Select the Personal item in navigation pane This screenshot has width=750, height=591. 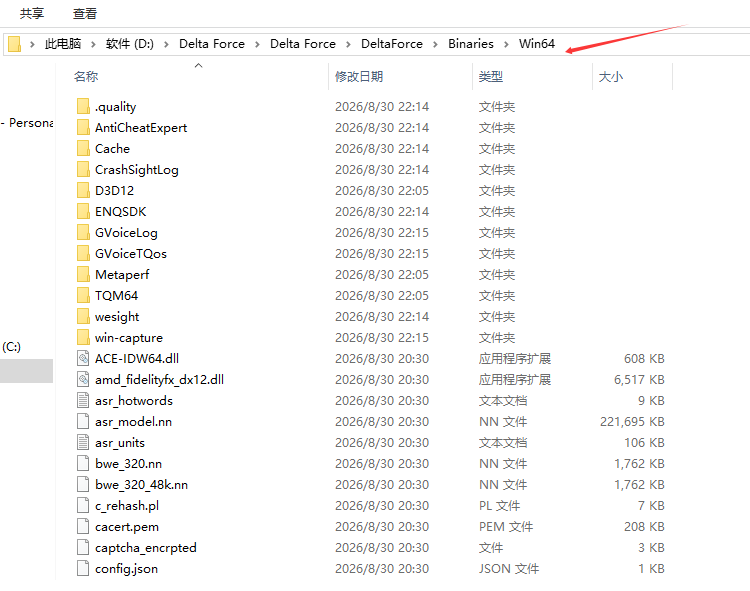tap(29, 123)
